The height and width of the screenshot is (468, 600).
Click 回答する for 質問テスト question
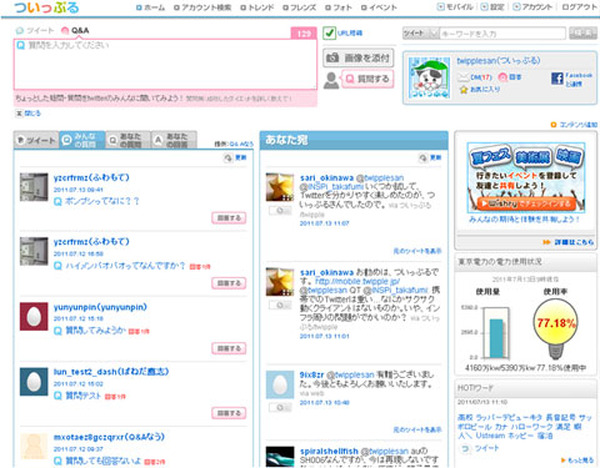229,413
